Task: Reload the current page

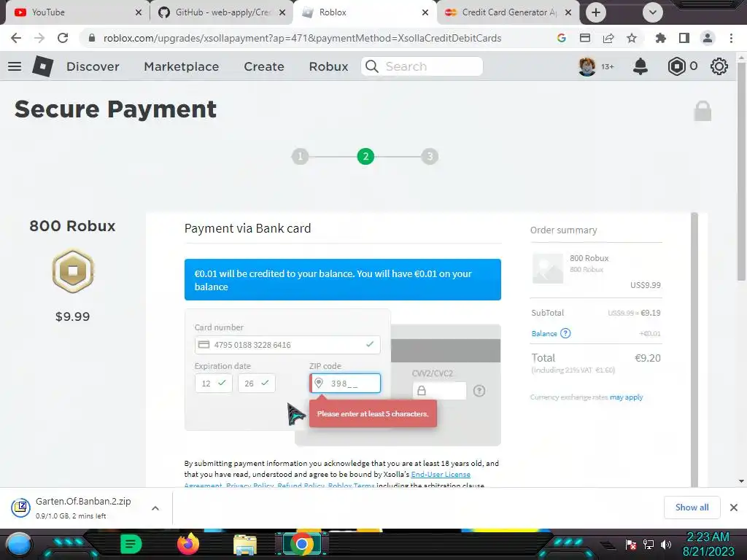Action: 63,38
